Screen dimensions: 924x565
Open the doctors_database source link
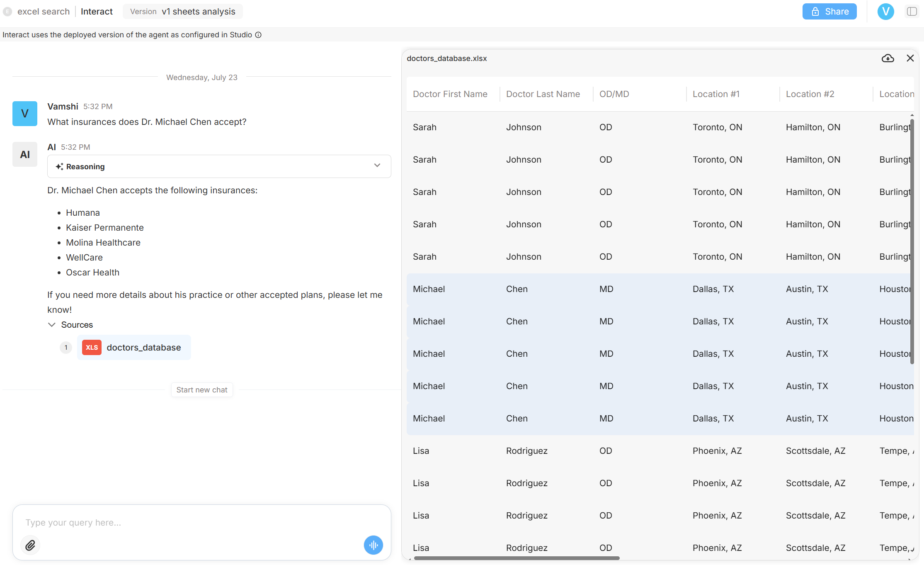pos(143,348)
